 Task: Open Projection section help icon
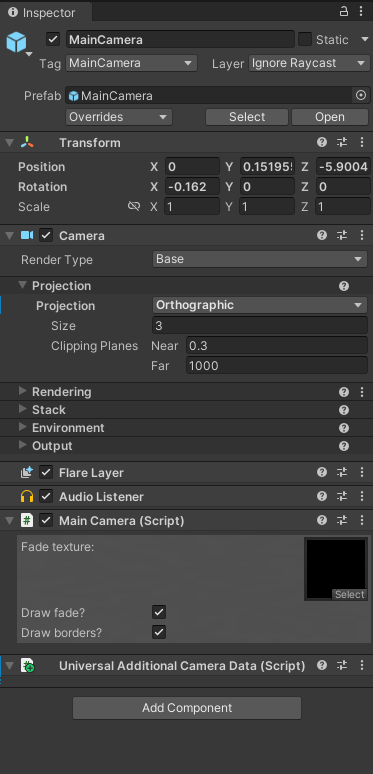click(344, 286)
